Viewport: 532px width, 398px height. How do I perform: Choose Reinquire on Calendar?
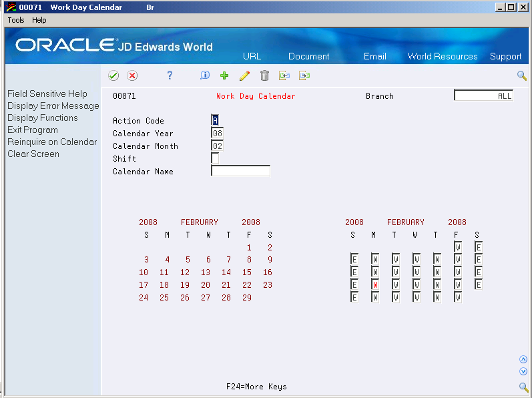pos(52,142)
